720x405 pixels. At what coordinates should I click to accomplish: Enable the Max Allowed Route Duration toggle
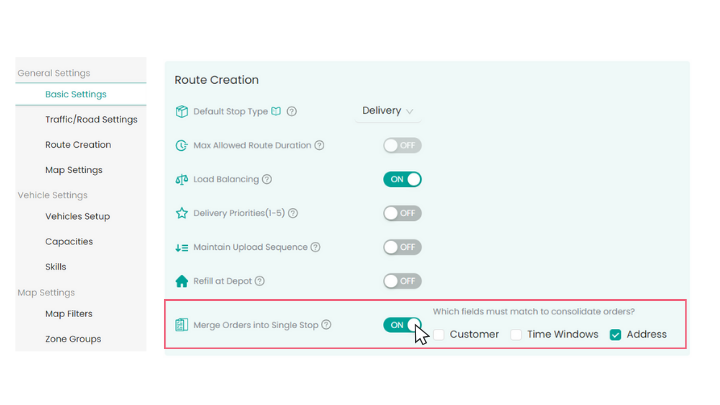tap(402, 145)
